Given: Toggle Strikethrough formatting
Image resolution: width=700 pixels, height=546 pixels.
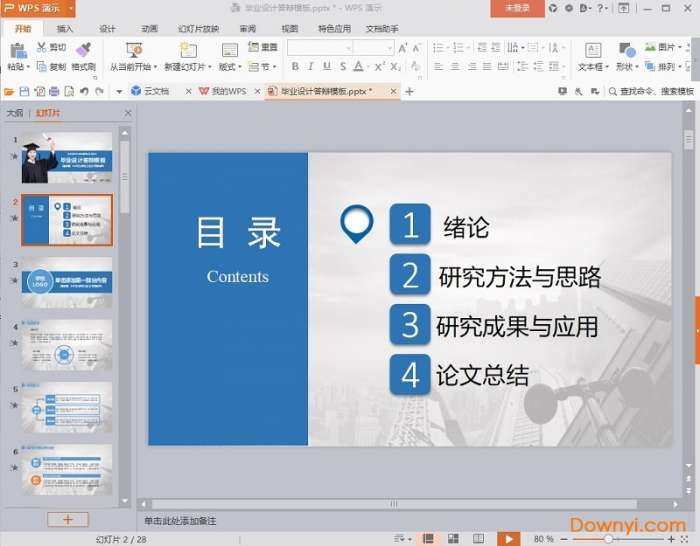Looking at the screenshot, I should pyautogui.click(x=342, y=67).
